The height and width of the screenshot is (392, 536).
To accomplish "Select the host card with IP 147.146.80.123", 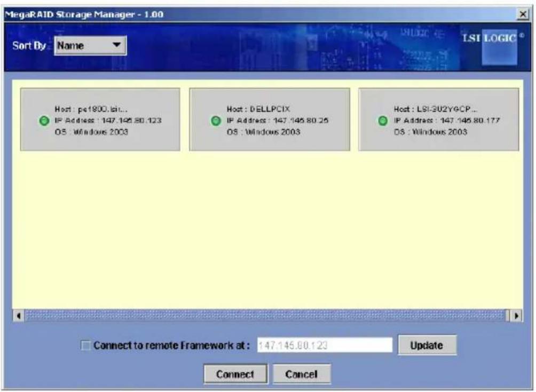I will [100, 119].
